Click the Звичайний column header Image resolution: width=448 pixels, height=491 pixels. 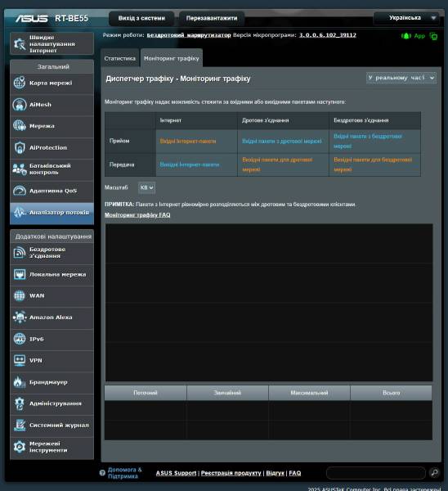[227, 393]
